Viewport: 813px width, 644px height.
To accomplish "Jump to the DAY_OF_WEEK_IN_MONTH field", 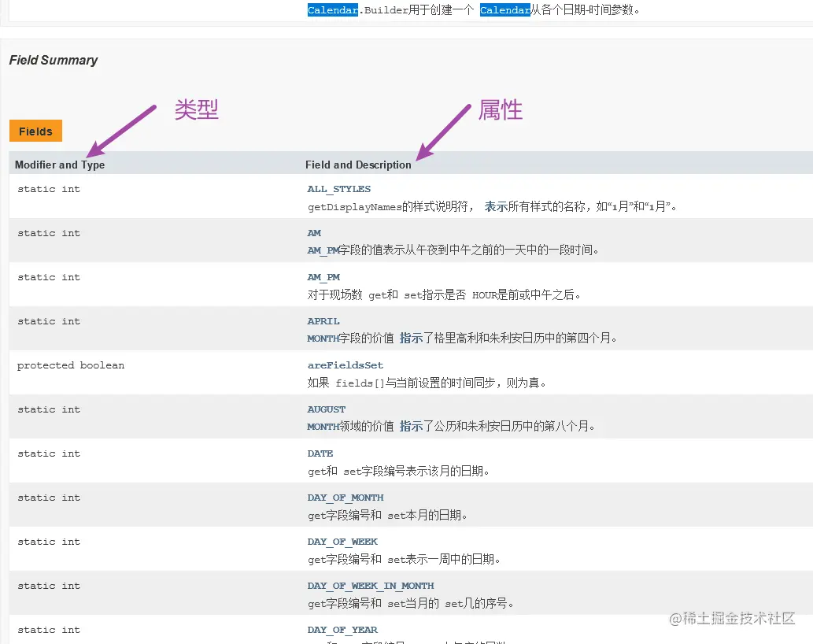I will 370,586.
